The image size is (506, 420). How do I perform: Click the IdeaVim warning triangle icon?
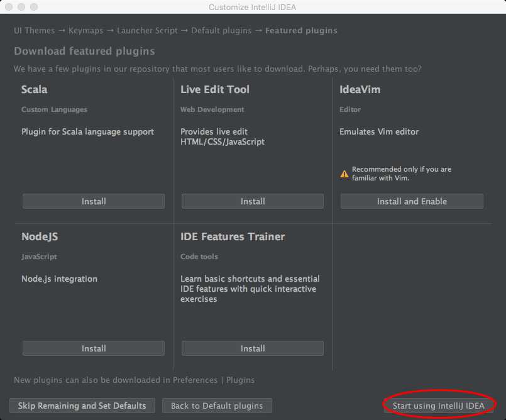coord(344,174)
